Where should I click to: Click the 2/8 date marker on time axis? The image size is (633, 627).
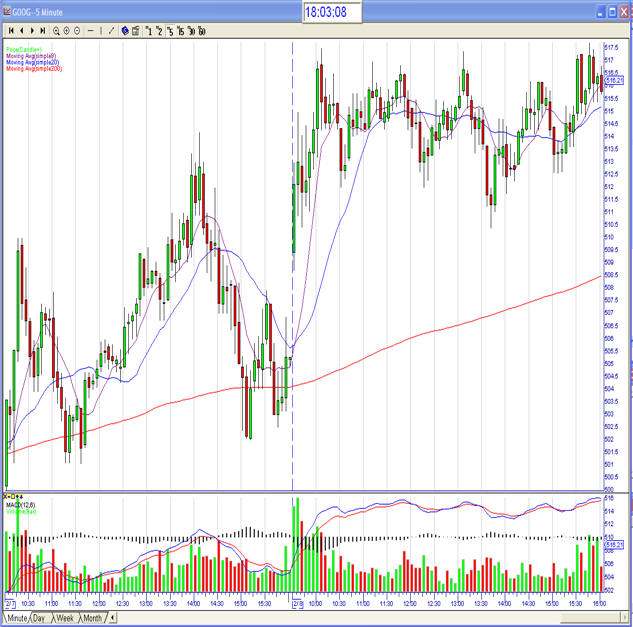pos(298,604)
